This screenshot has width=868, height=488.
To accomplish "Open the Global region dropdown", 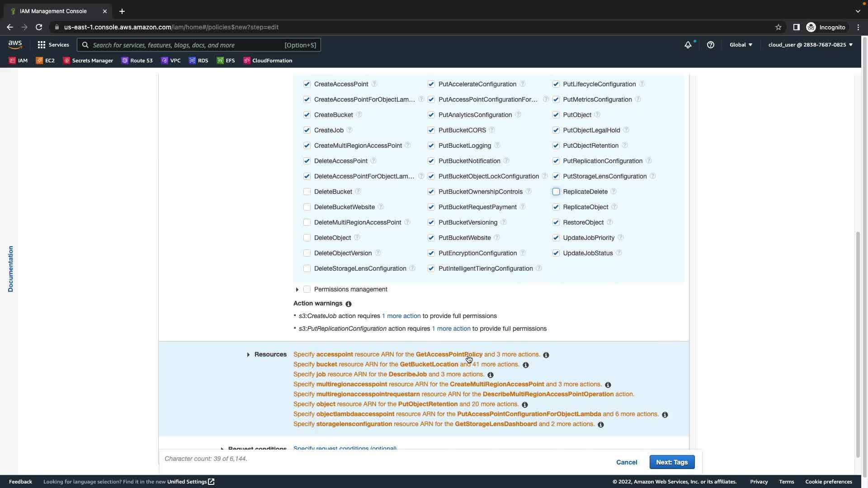I will (x=741, y=45).
